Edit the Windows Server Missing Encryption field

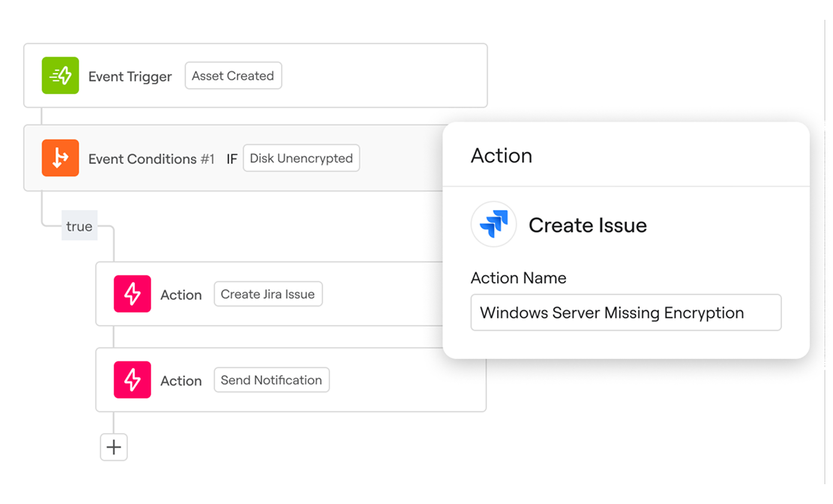click(x=625, y=312)
